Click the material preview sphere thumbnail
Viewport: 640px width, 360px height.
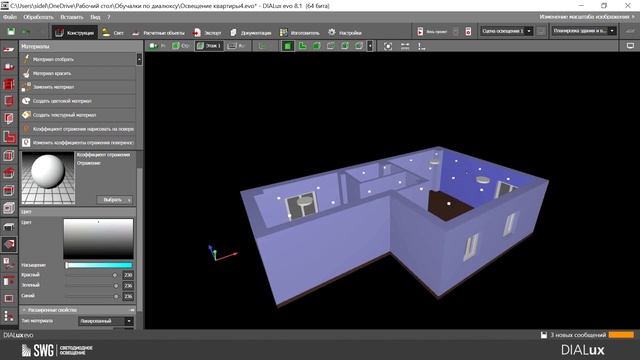[x=48, y=178]
